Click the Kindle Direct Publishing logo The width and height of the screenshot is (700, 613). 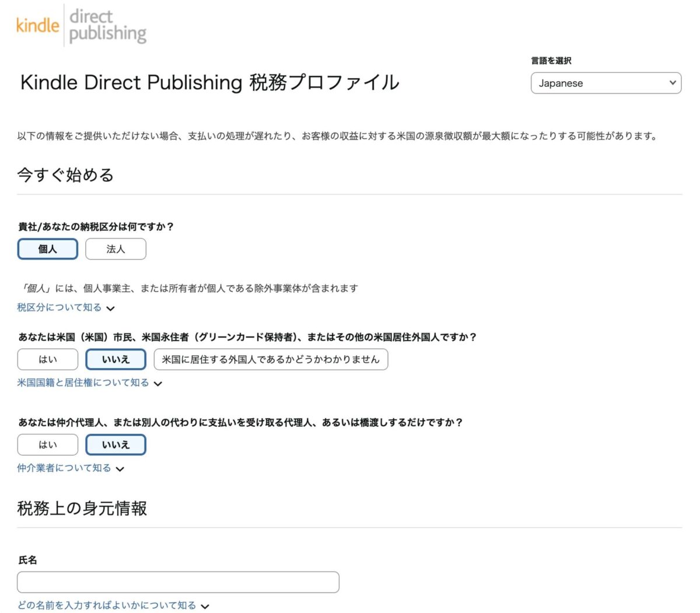(81, 26)
